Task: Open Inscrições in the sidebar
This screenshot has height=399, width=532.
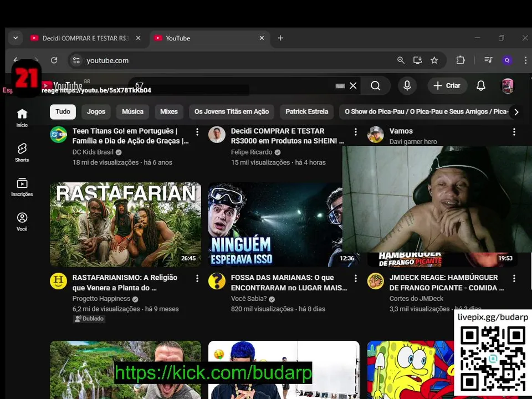Action: coord(22,187)
